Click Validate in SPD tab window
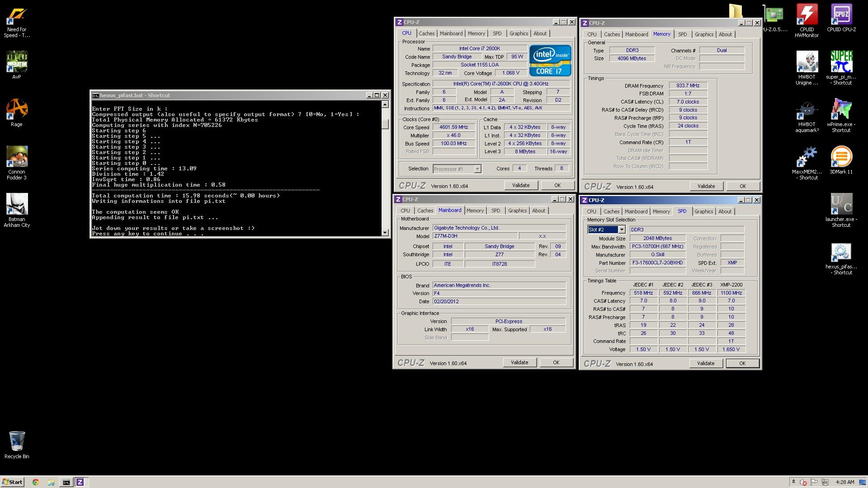Screen dimensions: 868x488 click(706, 363)
